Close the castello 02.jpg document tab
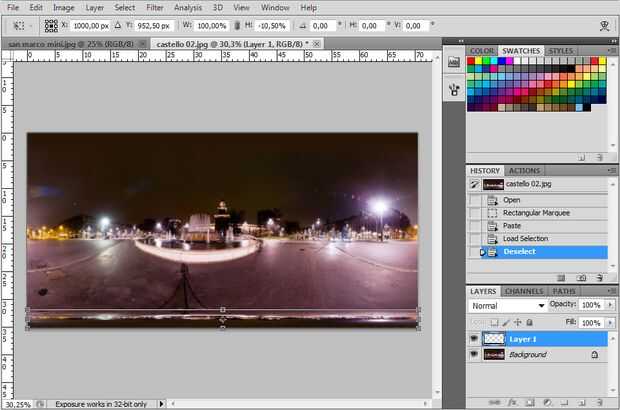 (317, 43)
